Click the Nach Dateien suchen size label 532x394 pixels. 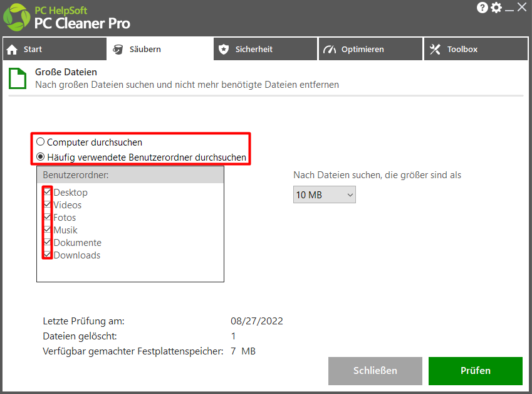[377, 175]
